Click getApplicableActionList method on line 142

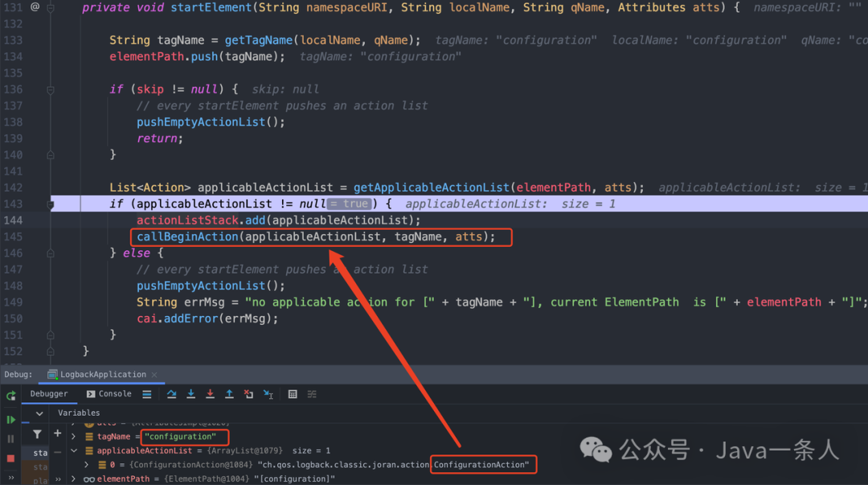click(432, 188)
